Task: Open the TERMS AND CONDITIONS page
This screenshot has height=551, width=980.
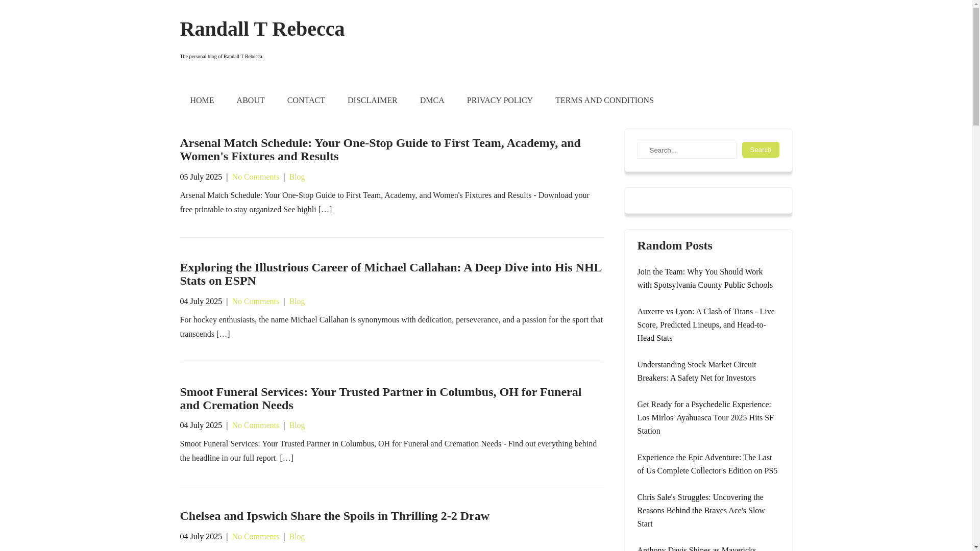Action: point(604,101)
